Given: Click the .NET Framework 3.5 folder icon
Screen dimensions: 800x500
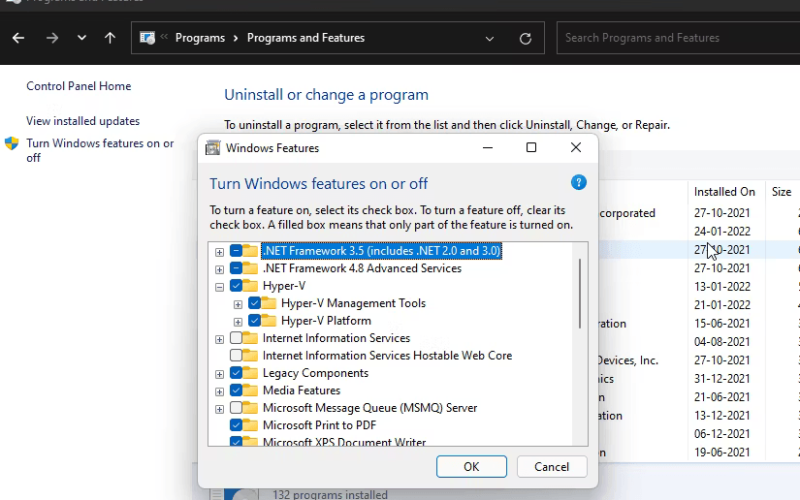Looking at the screenshot, I should 250,251.
